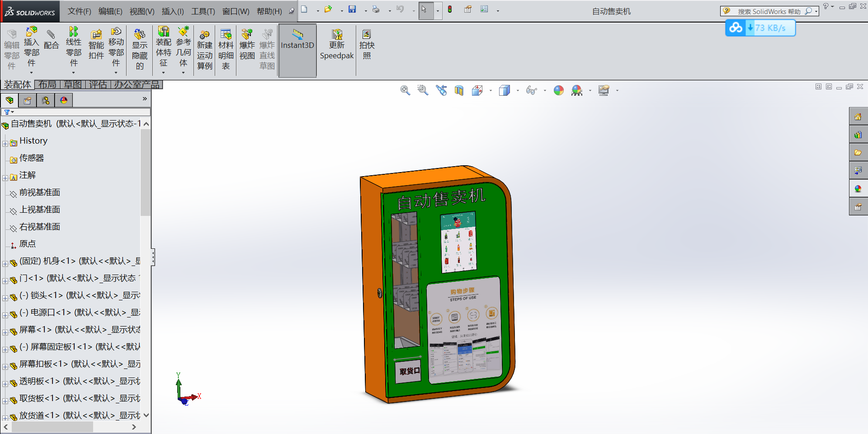Click New document icon in title bar
This screenshot has width=868, height=434.
point(304,9)
